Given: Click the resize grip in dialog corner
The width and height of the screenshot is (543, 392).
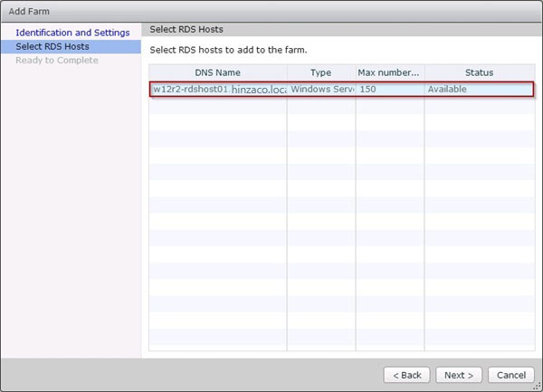Looking at the screenshot, I should pos(537,386).
